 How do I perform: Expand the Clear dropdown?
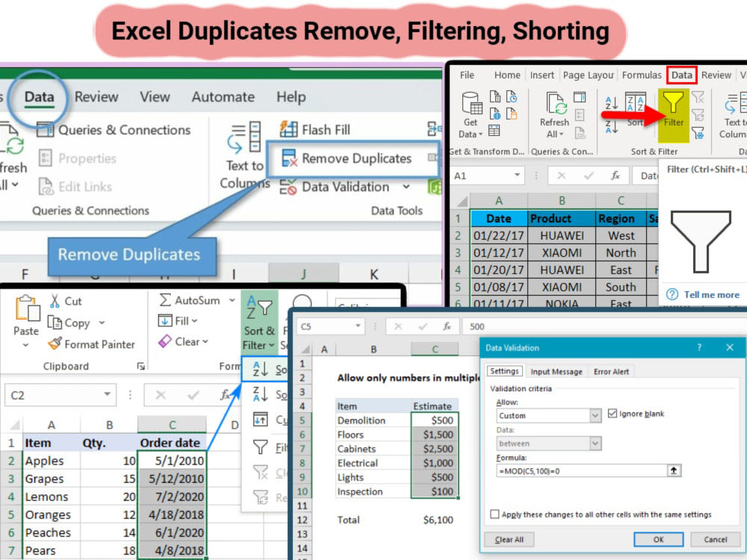(x=205, y=342)
